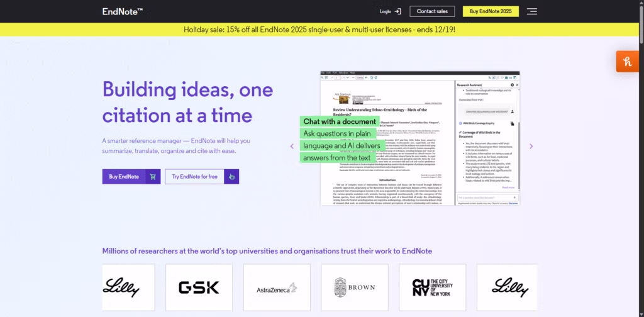Select the AstraZeneca logo card
Screen dimensions: 644x317
[277, 287]
